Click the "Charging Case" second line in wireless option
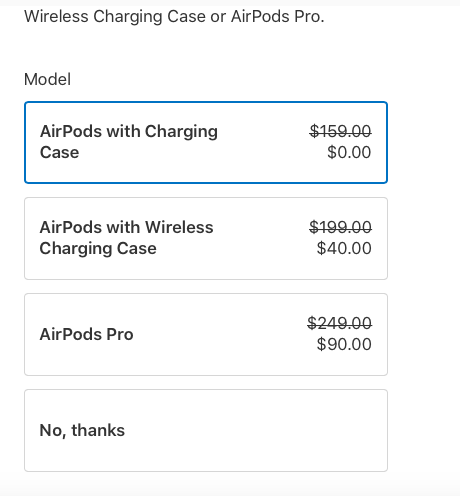 [98, 249]
